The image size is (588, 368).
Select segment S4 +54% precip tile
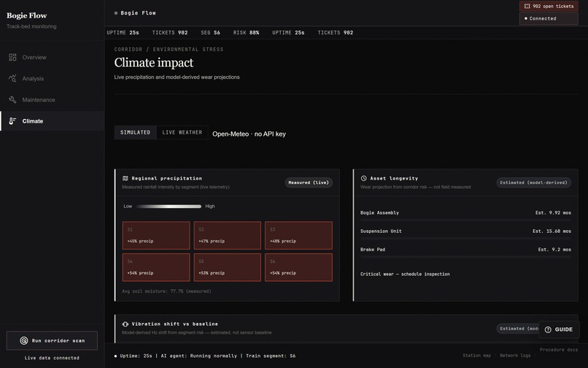(x=156, y=267)
